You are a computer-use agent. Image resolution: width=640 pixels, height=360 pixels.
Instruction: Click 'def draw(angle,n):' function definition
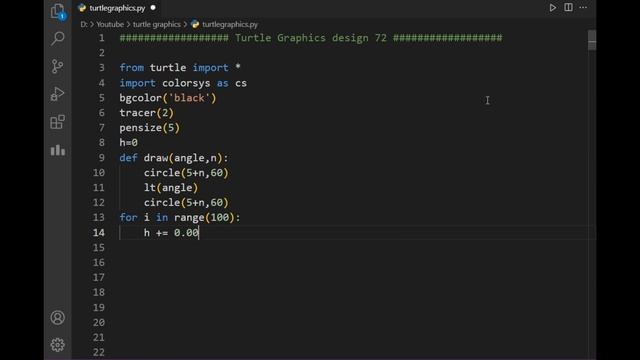[x=174, y=158]
